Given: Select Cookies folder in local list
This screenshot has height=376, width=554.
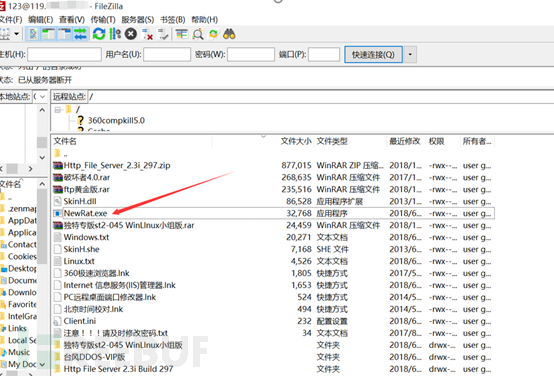Looking at the screenshot, I should [x=22, y=257].
